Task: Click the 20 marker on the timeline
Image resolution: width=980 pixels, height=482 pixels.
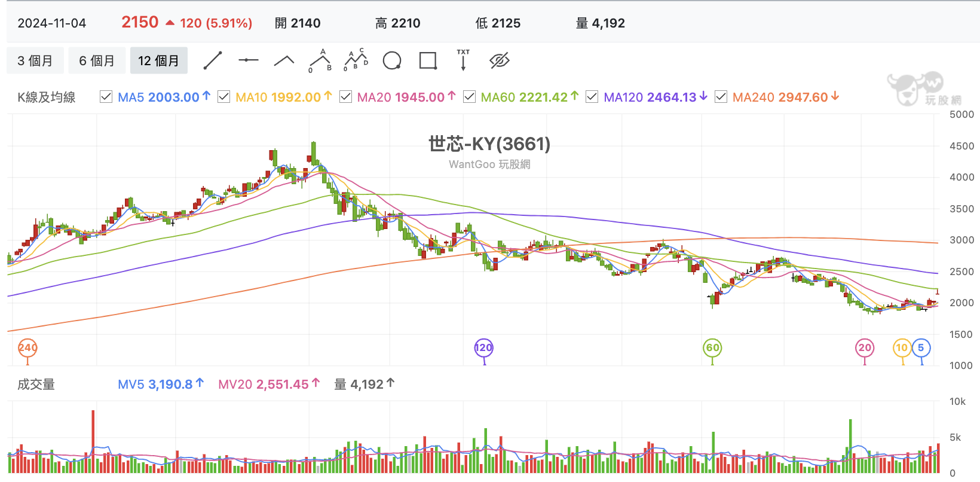Action: 865,347
